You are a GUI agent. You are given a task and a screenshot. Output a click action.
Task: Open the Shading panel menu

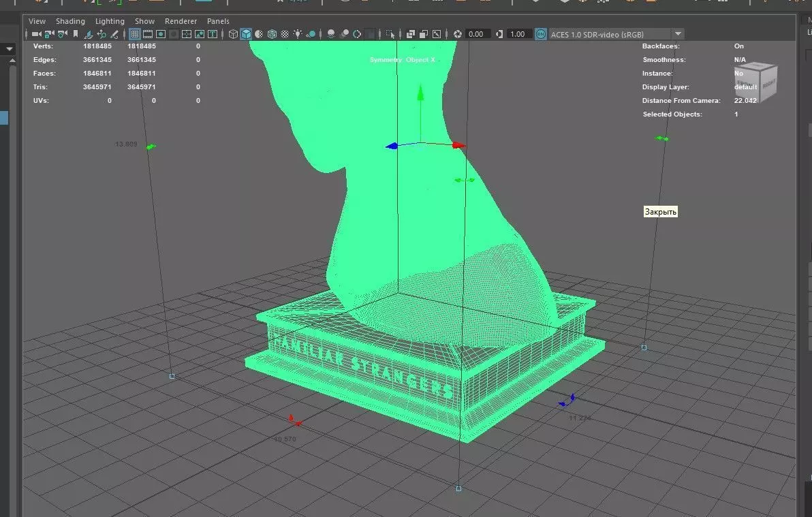click(x=70, y=21)
